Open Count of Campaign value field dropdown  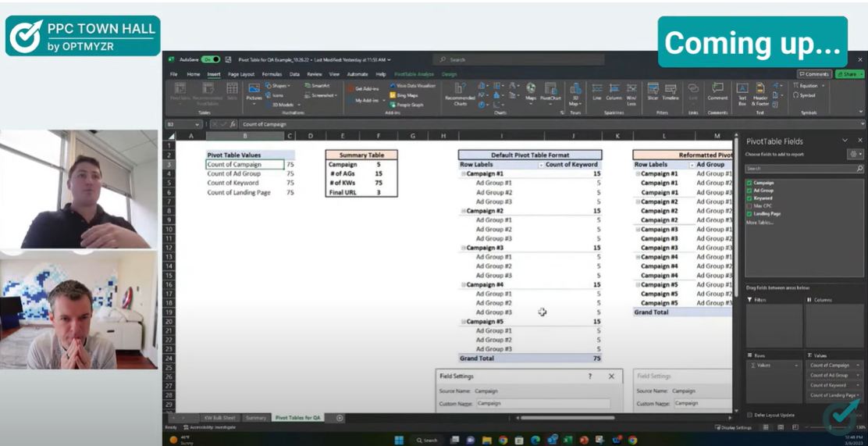[858, 365]
